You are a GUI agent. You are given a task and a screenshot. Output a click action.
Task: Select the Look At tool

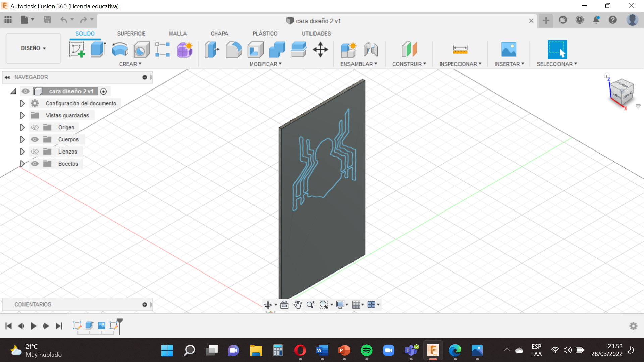(284, 305)
